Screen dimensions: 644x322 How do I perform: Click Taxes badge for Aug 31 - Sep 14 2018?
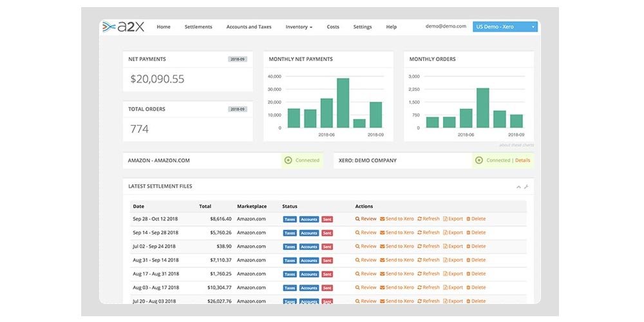coord(290,260)
